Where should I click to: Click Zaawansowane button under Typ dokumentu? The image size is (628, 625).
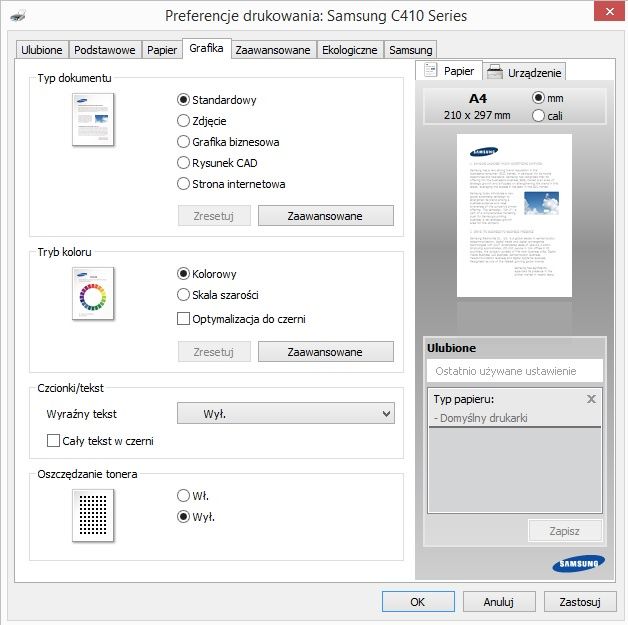[326, 216]
